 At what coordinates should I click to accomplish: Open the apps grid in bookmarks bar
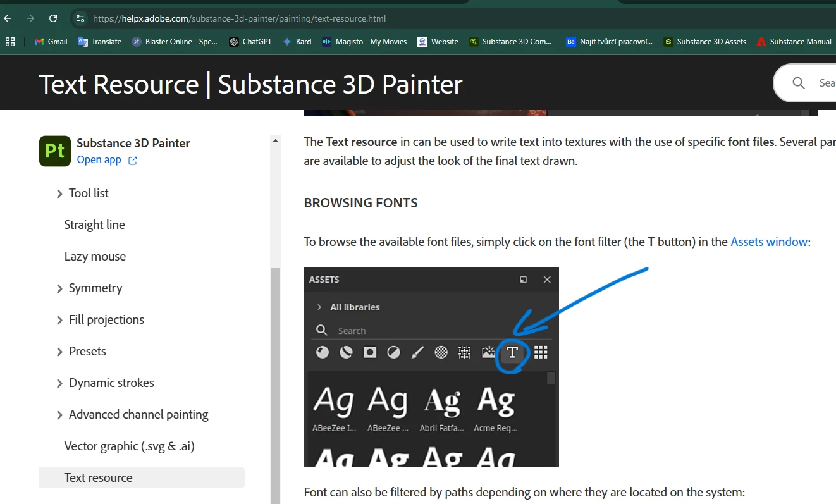[x=10, y=42]
